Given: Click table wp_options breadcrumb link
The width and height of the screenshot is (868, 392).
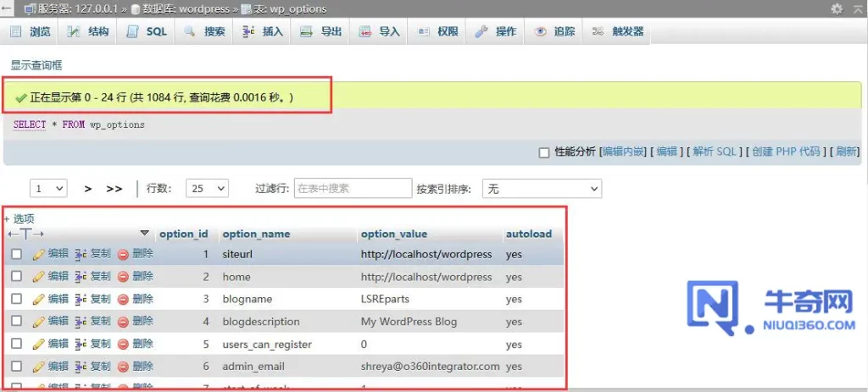Looking at the screenshot, I should pos(290,9).
